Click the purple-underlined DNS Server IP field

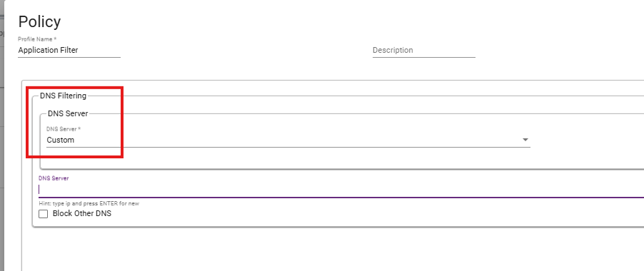pos(341,190)
